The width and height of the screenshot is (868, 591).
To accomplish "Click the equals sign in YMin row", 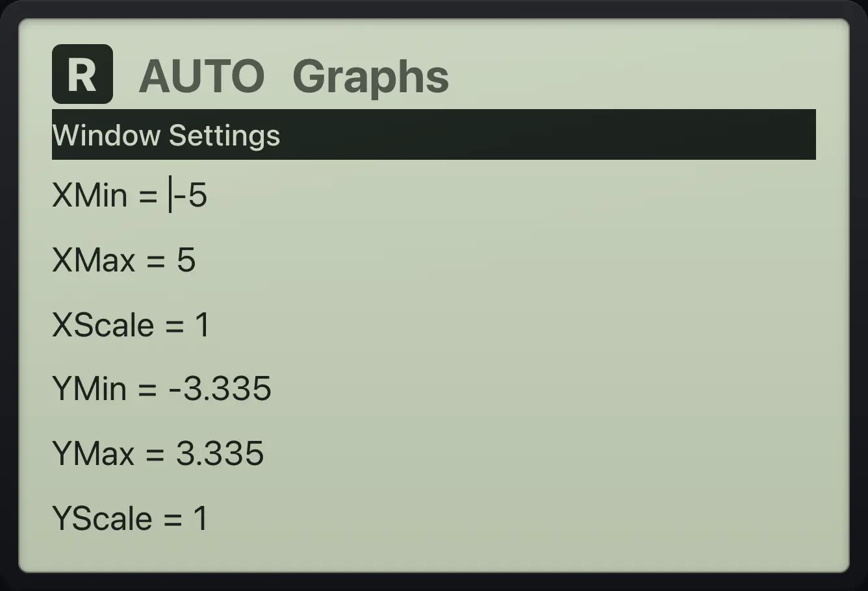I will (x=147, y=390).
